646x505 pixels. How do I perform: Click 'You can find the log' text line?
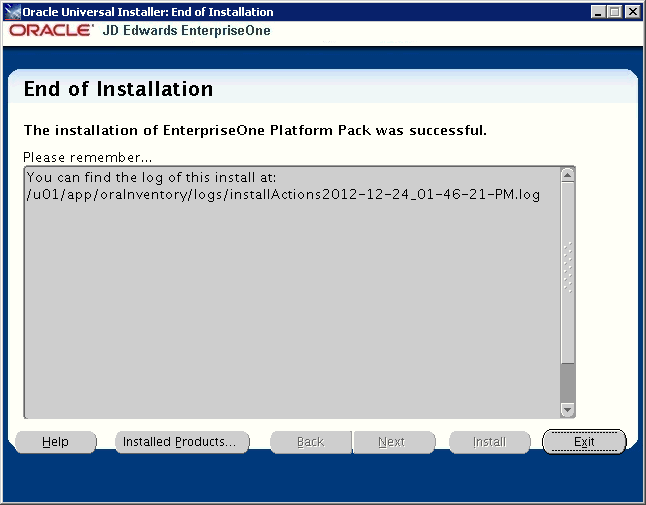151,178
